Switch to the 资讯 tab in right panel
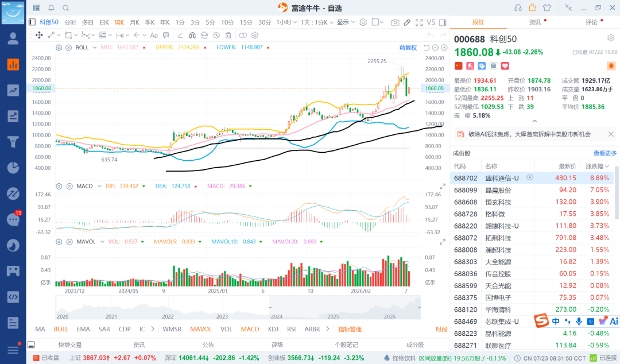 (535, 22)
